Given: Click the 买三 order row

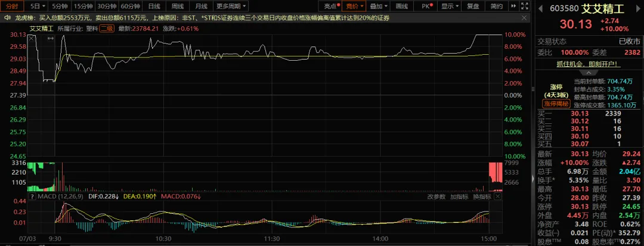Looking at the screenshot, I should [589, 129].
